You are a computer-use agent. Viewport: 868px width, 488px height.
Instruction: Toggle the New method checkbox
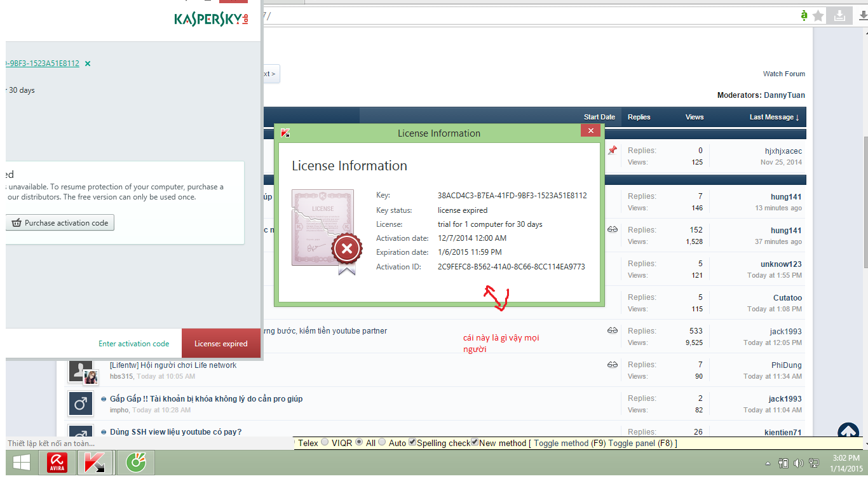475,442
